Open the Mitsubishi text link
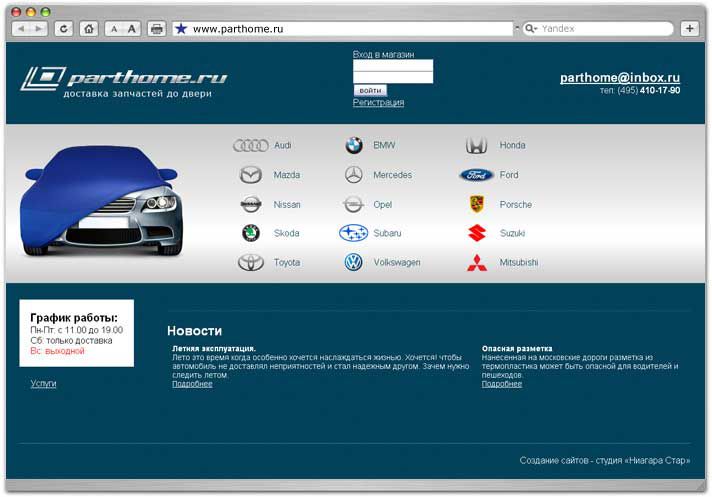 tap(519, 262)
